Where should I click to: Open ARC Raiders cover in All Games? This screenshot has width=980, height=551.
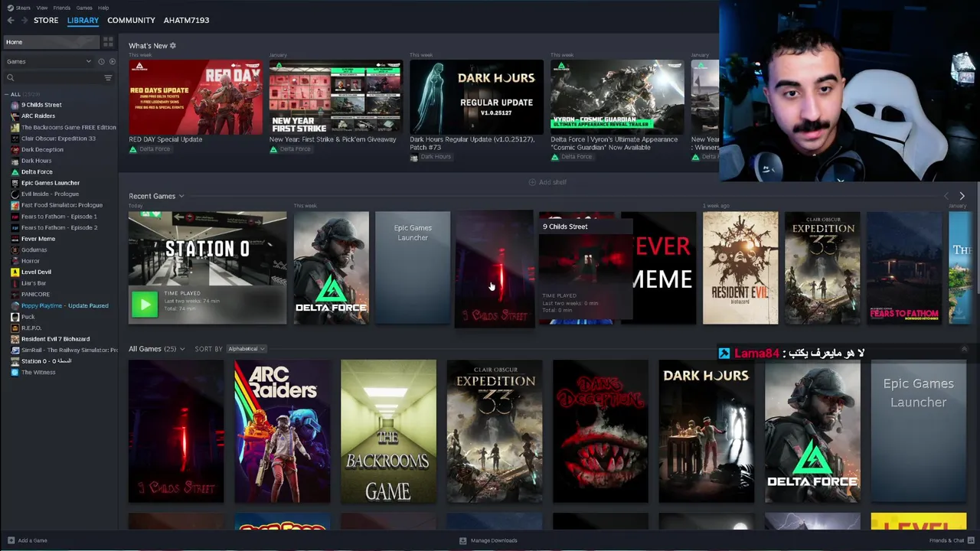coord(283,432)
